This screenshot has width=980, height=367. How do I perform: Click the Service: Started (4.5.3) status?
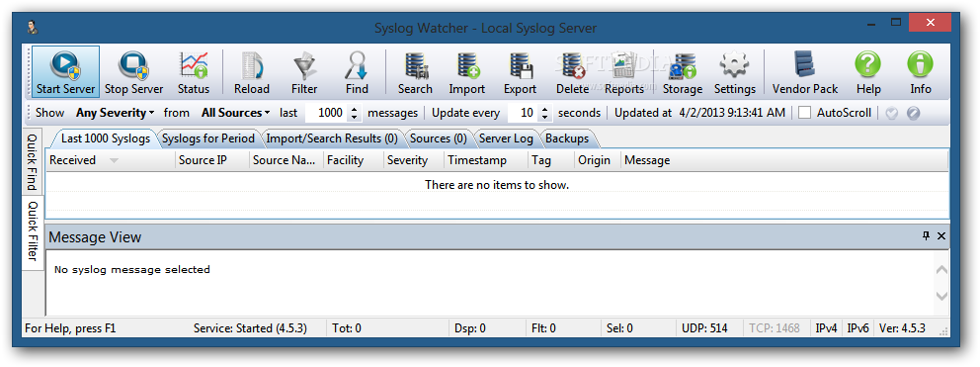[x=250, y=328]
